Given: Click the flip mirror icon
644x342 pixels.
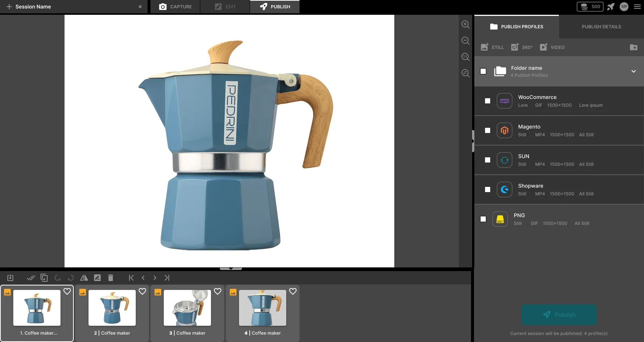Looking at the screenshot, I should (84, 278).
